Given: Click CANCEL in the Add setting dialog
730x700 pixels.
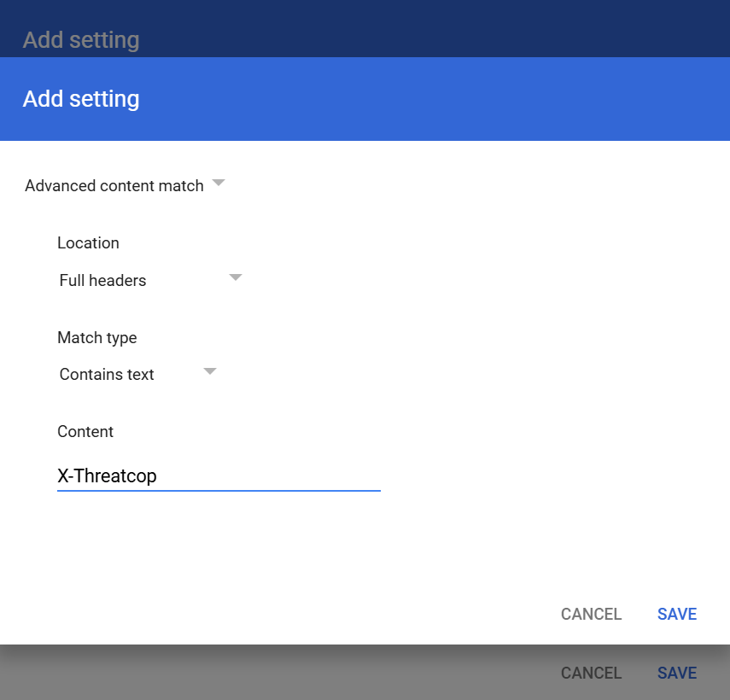Looking at the screenshot, I should point(592,614).
